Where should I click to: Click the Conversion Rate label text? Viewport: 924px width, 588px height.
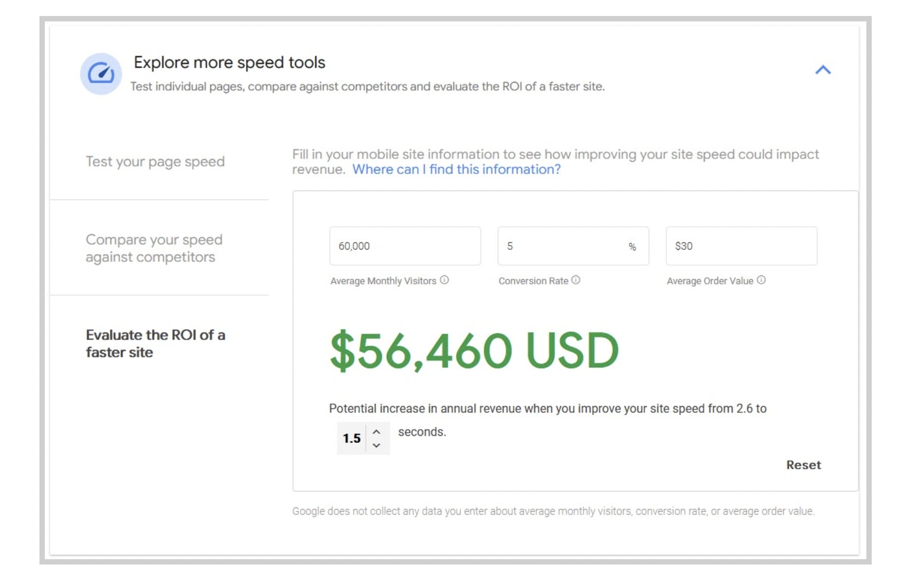(x=533, y=281)
